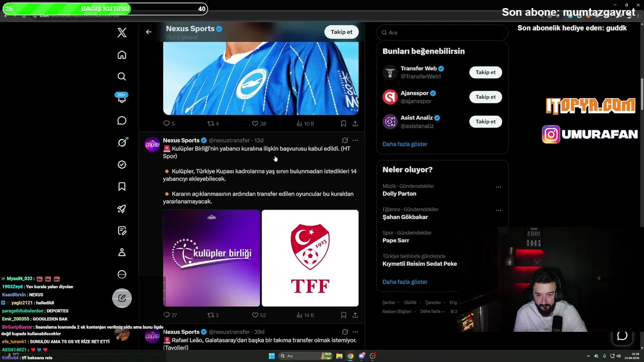The width and height of the screenshot is (644, 362).
Task: Open the TFF logo image
Action: pyautogui.click(x=310, y=258)
